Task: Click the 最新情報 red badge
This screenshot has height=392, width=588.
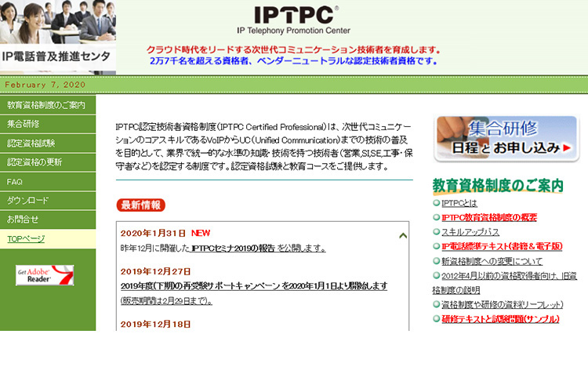Action: pyautogui.click(x=140, y=205)
